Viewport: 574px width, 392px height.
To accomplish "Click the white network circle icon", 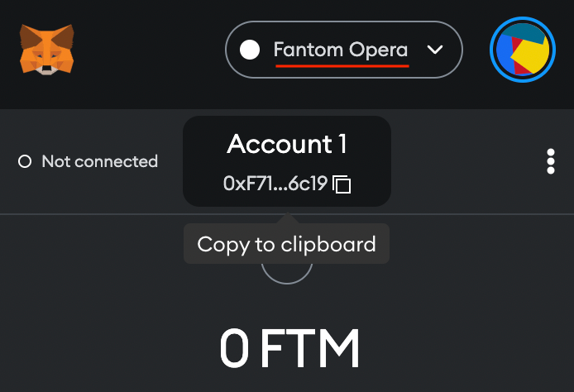I will 250,50.
